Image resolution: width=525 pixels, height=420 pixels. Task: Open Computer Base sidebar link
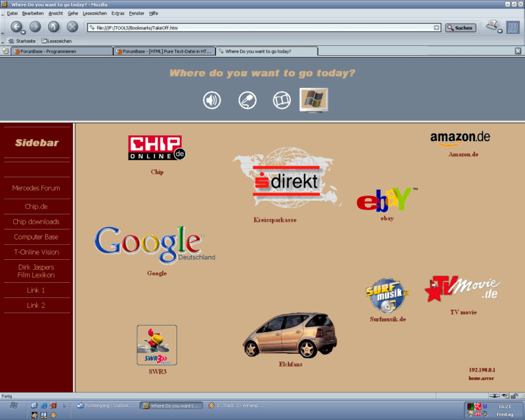(x=36, y=237)
